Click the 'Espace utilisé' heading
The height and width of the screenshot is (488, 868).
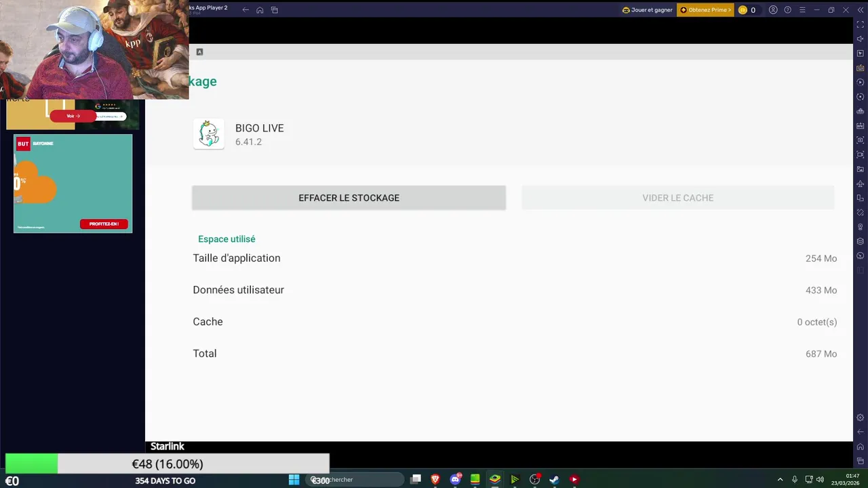(x=226, y=239)
